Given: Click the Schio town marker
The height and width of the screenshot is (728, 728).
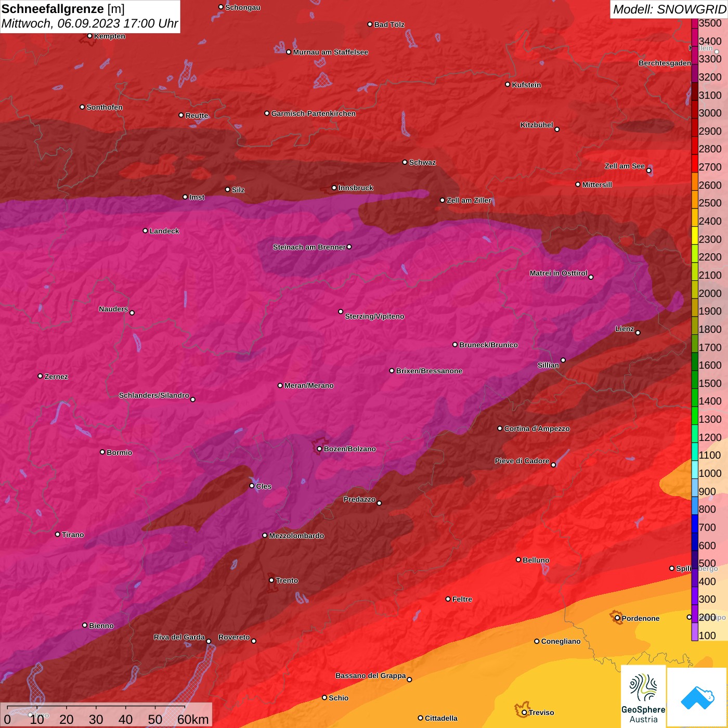Looking at the screenshot, I should tap(324, 697).
